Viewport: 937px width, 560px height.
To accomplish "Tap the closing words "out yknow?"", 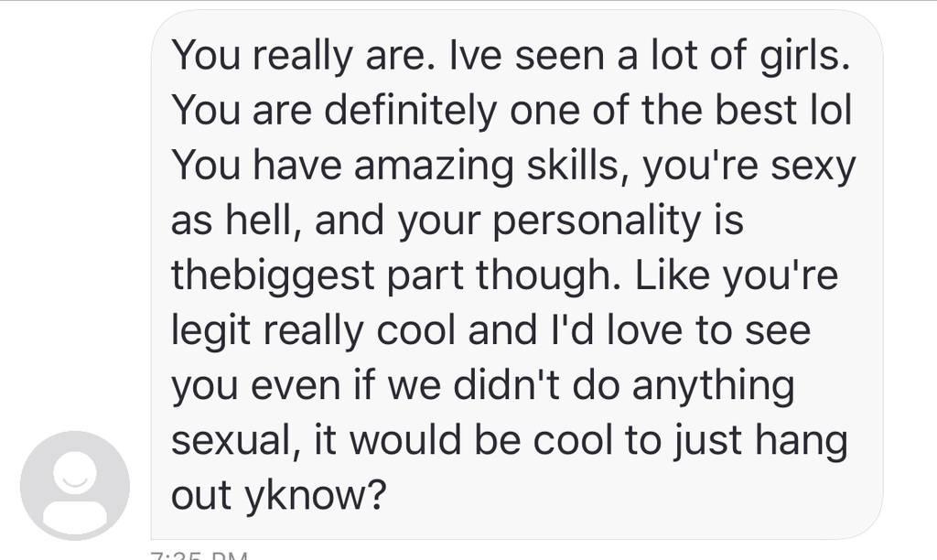I will [278, 497].
